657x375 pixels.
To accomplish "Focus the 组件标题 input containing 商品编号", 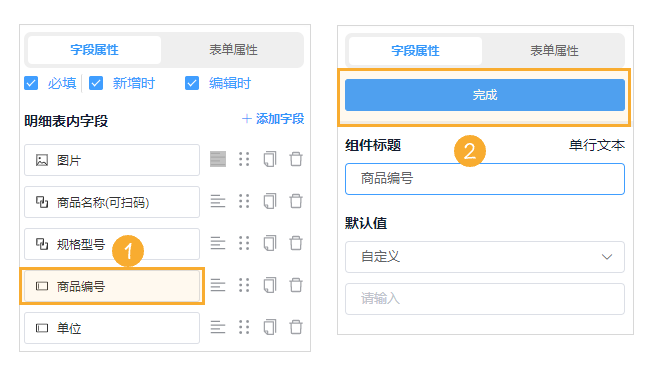I will click(x=485, y=179).
